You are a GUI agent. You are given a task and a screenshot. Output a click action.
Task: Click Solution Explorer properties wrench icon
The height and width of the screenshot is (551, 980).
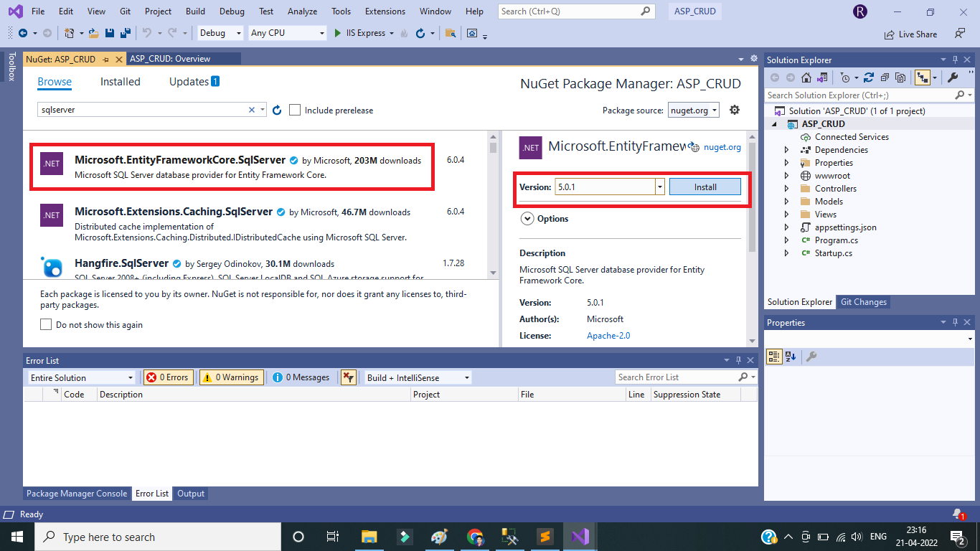[x=953, y=77]
